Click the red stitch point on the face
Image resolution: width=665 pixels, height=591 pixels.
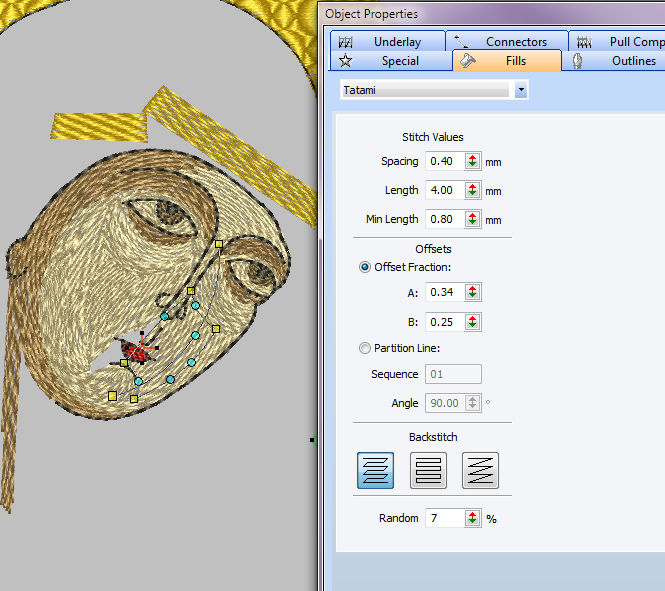coord(137,351)
